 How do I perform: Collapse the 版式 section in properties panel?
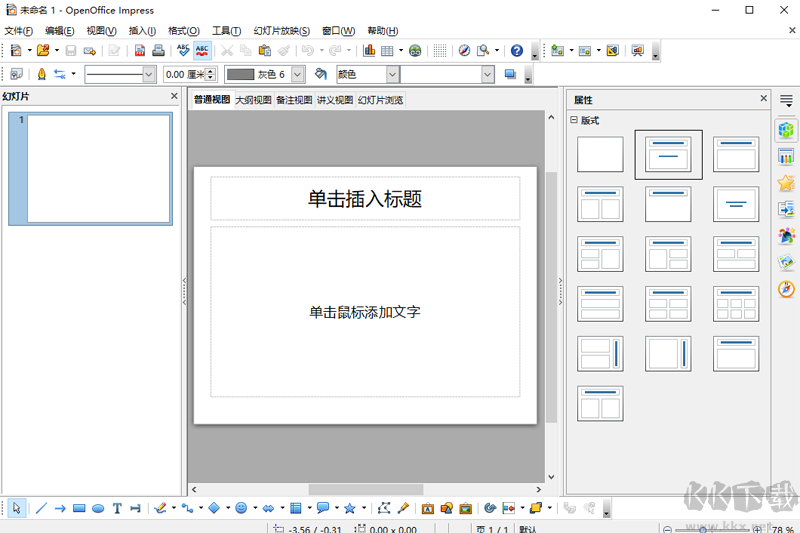[574, 120]
